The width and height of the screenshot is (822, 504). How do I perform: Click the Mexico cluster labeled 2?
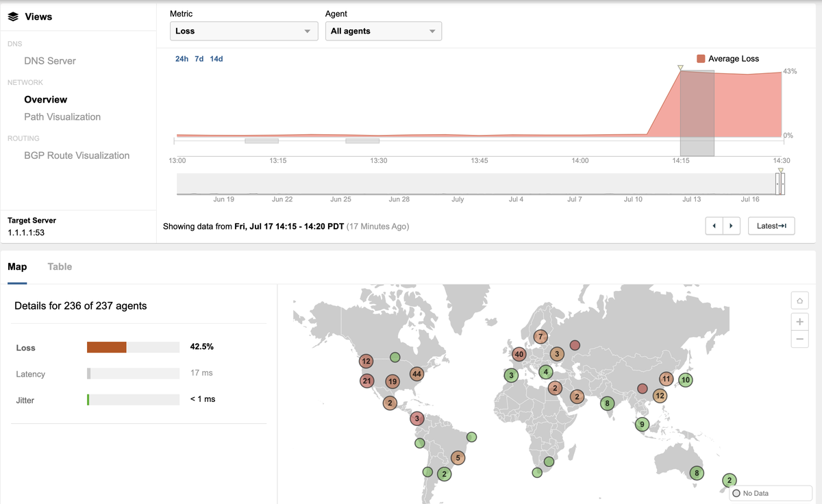pos(390,403)
